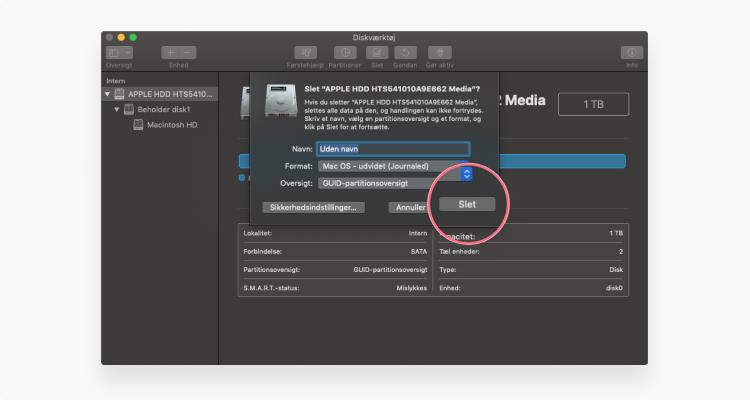Click the APPLE HDD drive icon in sidebar
The height and width of the screenshot is (400, 750).
pos(120,94)
